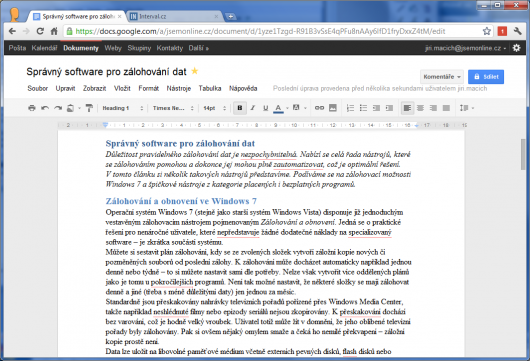The width and height of the screenshot is (530, 361).
Task: Click the red extension icon
Action: pyautogui.click(x=502, y=31)
